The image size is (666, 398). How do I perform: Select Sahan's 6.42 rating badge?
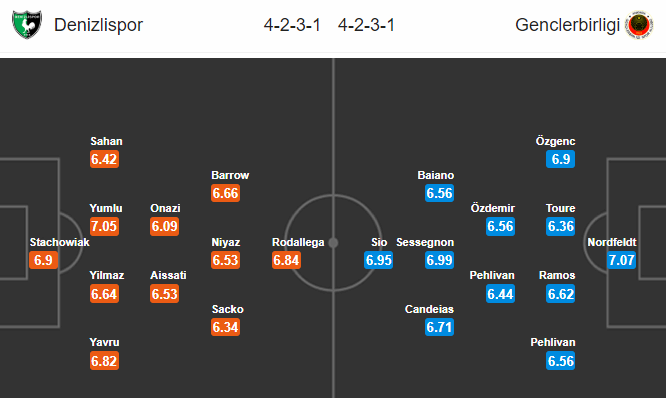click(x=104, y=159)
